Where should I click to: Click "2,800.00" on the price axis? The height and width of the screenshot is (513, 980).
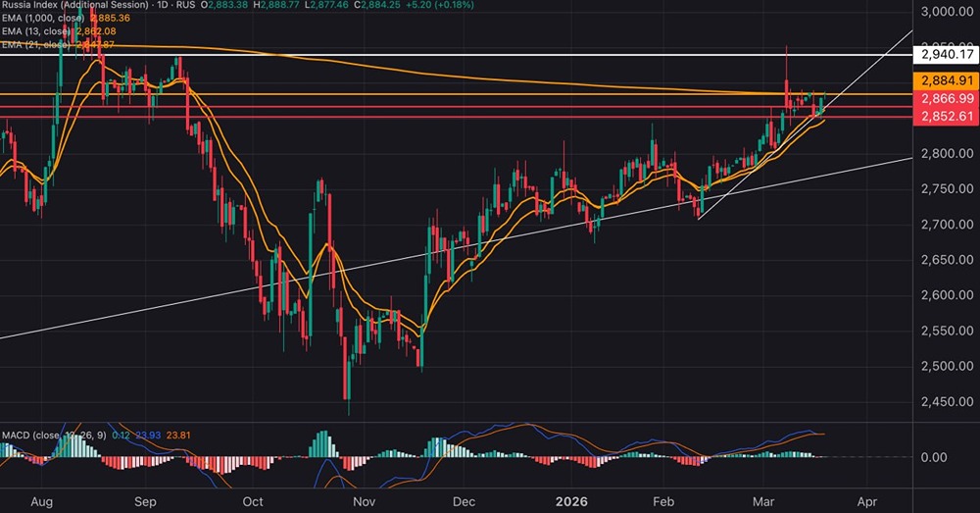pyautogui.click(x=948, y=153)
